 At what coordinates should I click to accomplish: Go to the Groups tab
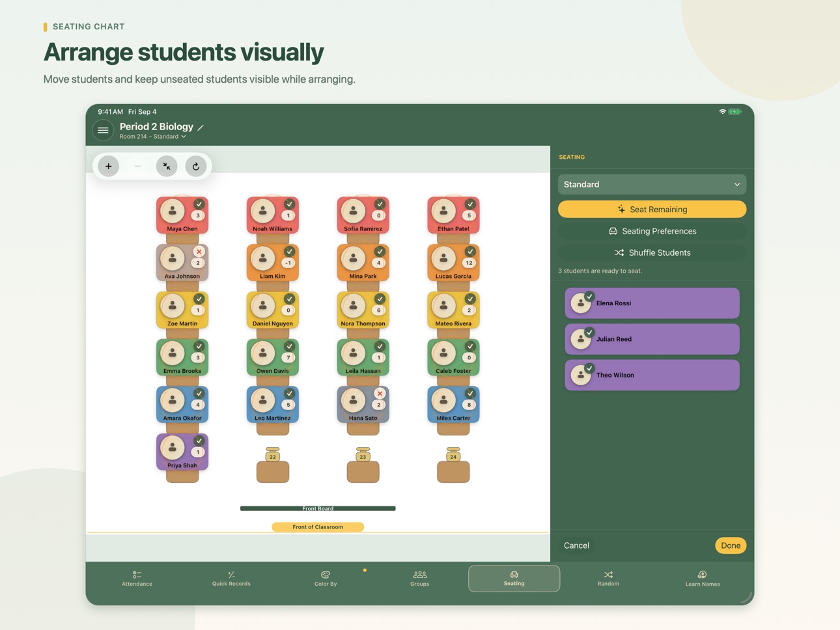pyautogui.click(x=420, y=579)
